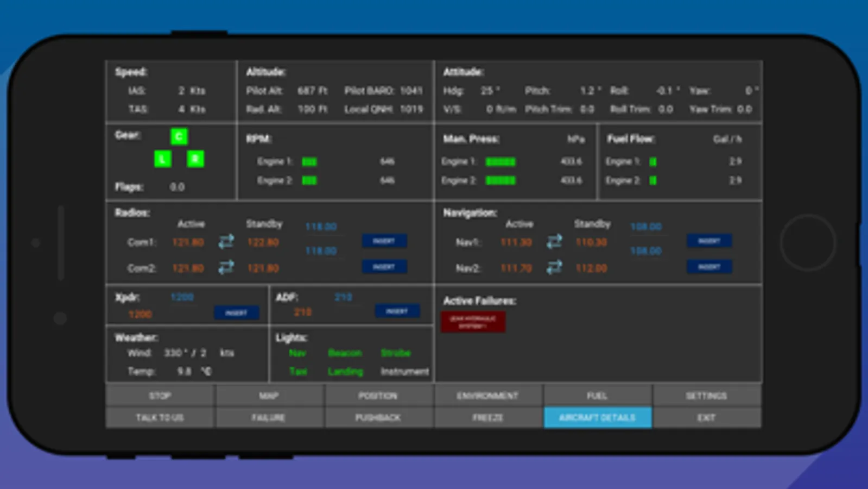868x489 pixels.
Task: Open the Settings tab
Action: pyautogui.click(x=706, y=396)
